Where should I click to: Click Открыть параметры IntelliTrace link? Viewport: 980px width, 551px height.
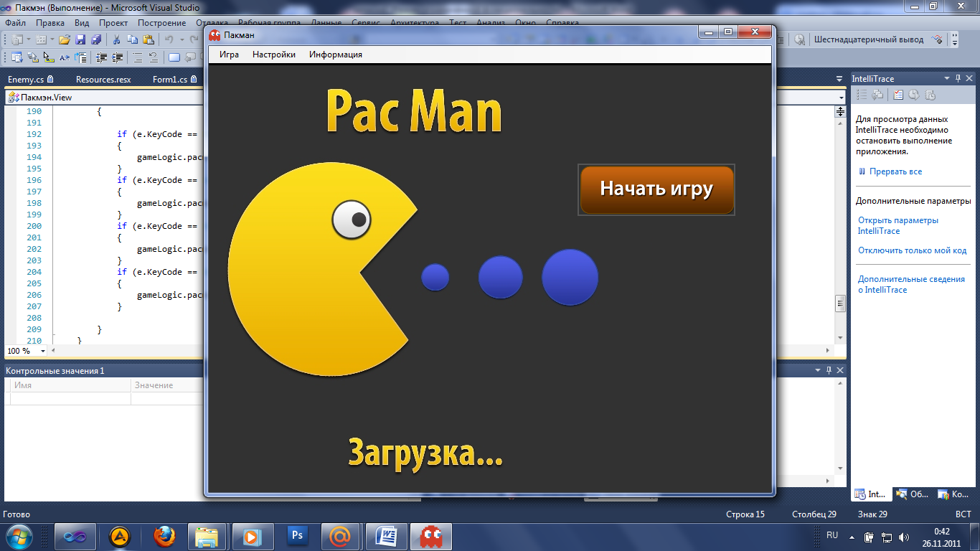coord(898,226)
